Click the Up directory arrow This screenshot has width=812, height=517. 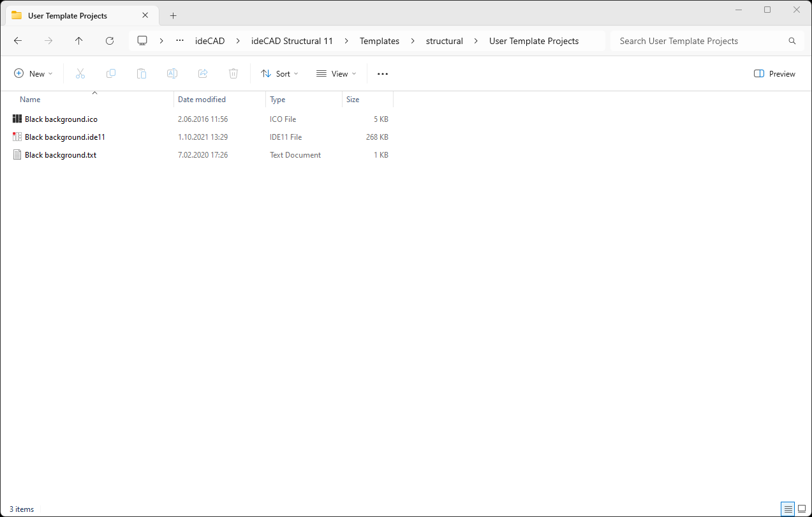(78, 41)
